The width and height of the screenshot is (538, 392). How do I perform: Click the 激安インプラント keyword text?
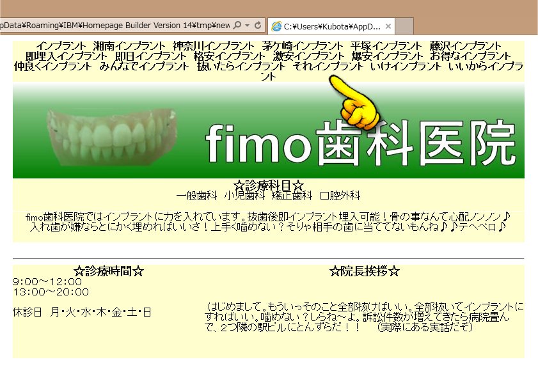tap(308, 56)
